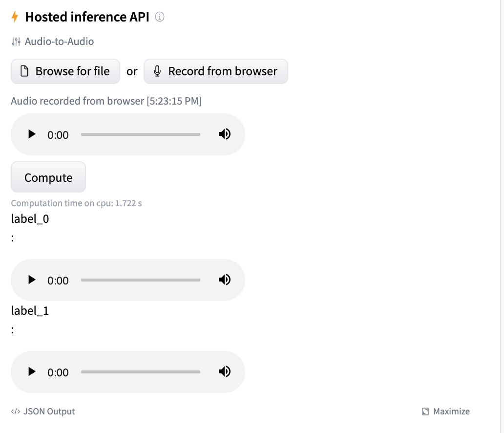504x433 pixels.
Task: Select the Audio-to-Audio task filter icon
Action: click(x=16, y=42)
